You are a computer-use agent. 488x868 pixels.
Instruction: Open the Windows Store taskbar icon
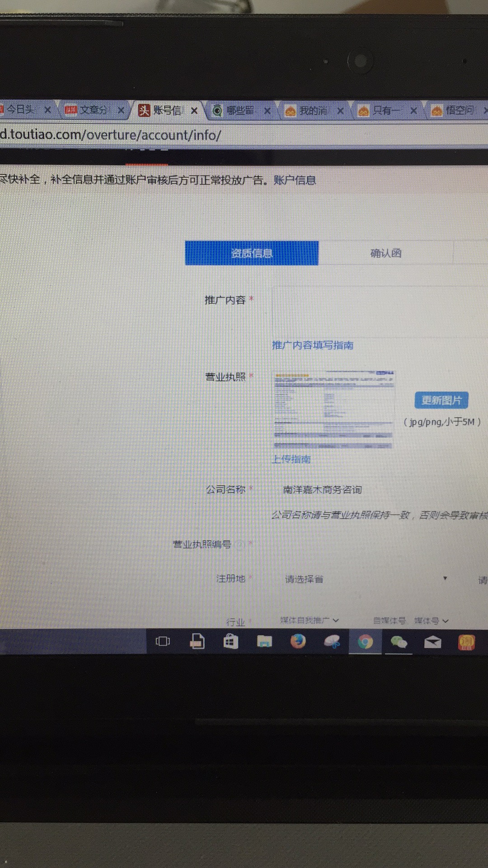(231, 642)
